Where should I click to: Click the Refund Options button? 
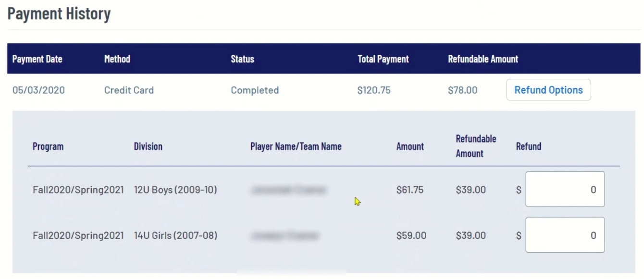tap(548, 90)
